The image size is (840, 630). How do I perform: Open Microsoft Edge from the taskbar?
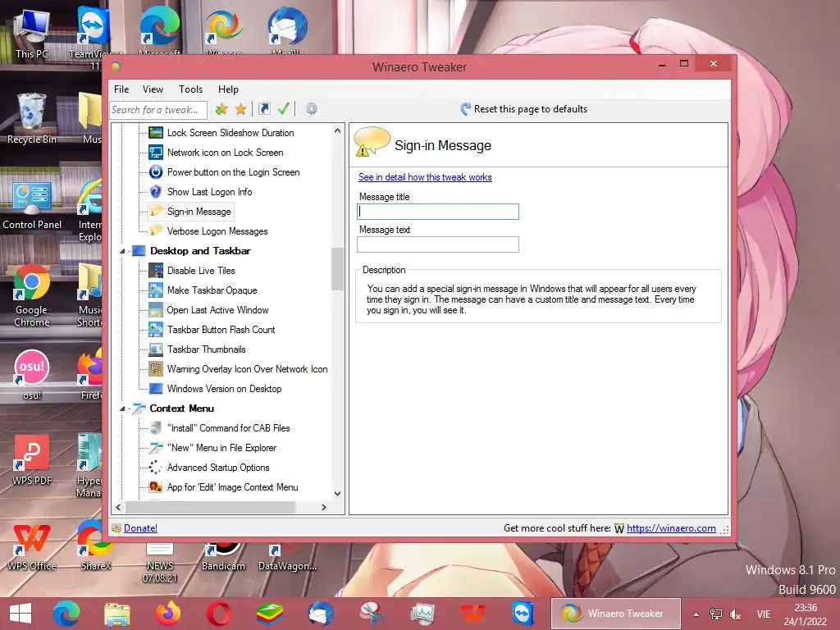click(66, 614)
